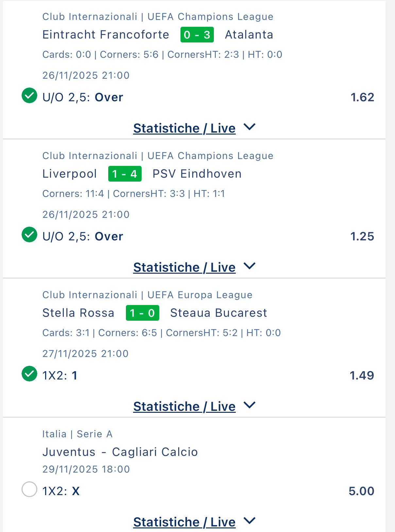Viewport: 395px width, 532px height.
Task: Click the 1.25 odds value
Action: click(x=362, y=236)
